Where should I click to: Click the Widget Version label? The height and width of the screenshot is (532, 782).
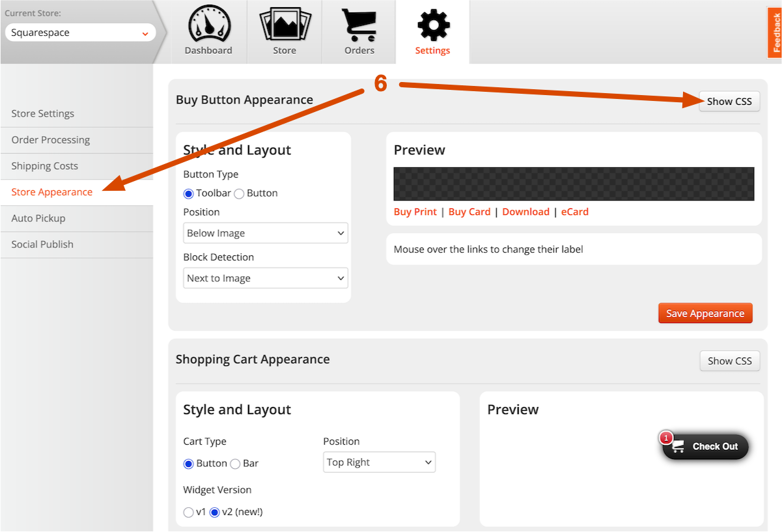coord(217,490)
